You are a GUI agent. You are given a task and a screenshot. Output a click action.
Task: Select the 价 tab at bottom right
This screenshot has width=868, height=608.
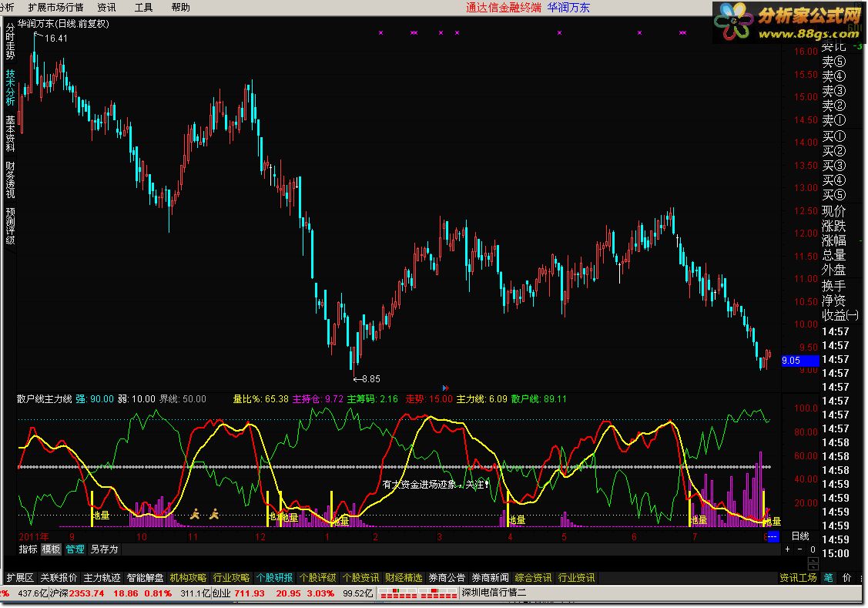tap(847, 577)
